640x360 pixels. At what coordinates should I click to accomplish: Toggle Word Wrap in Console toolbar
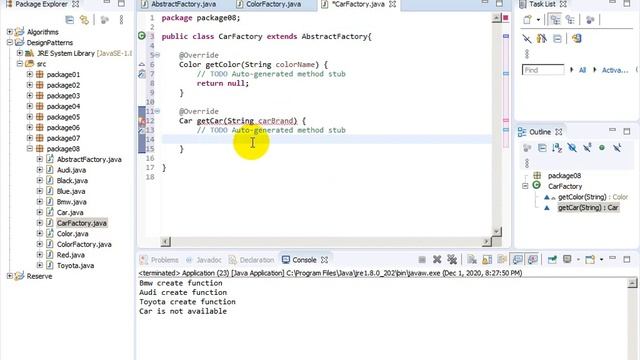point(502,260)
